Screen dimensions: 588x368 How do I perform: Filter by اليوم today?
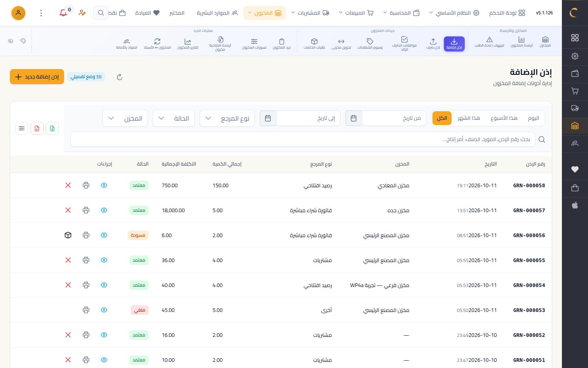[x=533, y=118]
